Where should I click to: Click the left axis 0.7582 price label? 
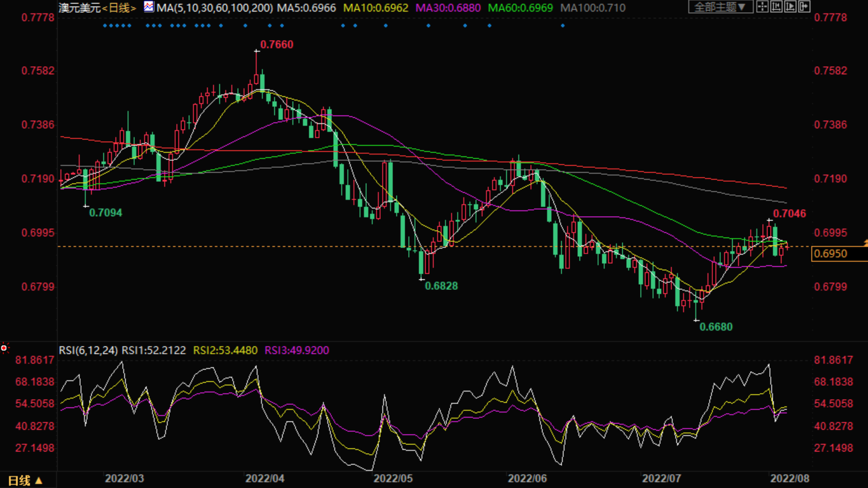point(38,71)
